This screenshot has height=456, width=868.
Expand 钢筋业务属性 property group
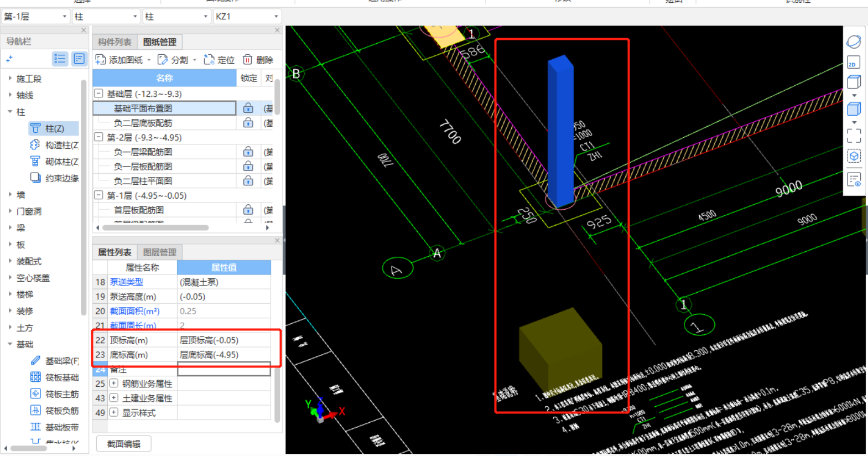coord(114,383)
